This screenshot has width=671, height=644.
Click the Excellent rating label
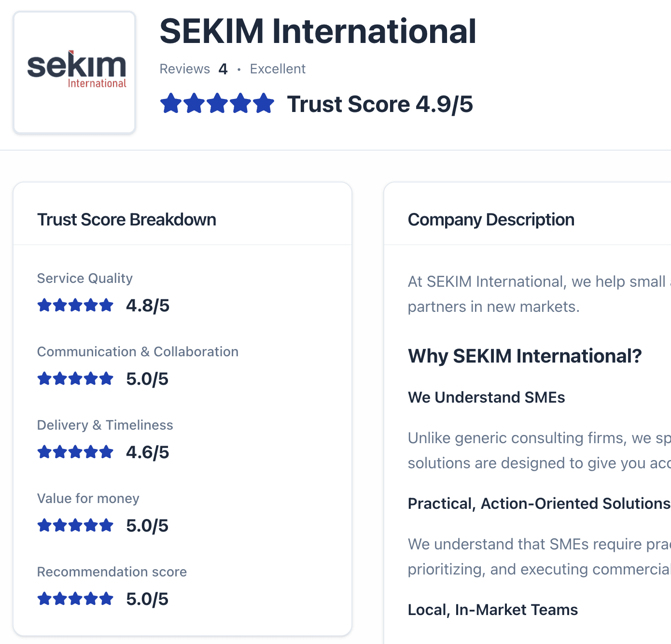[278, 69]
